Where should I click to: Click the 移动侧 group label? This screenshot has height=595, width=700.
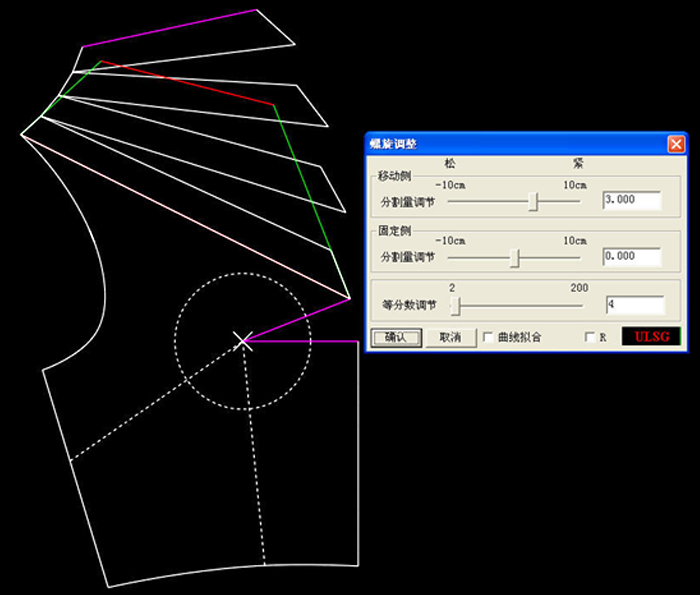coord(395,176)
